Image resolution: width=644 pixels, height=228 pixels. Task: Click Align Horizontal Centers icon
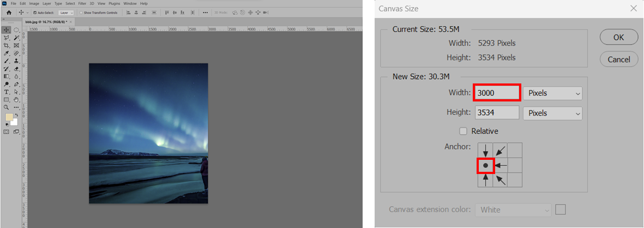pyautogui.click(x=136, y=13)
